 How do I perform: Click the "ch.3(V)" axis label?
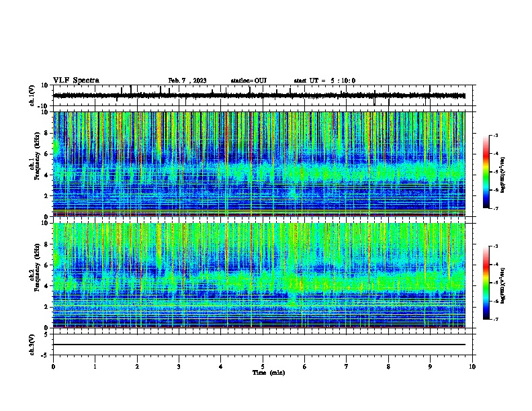click(32, 345)
